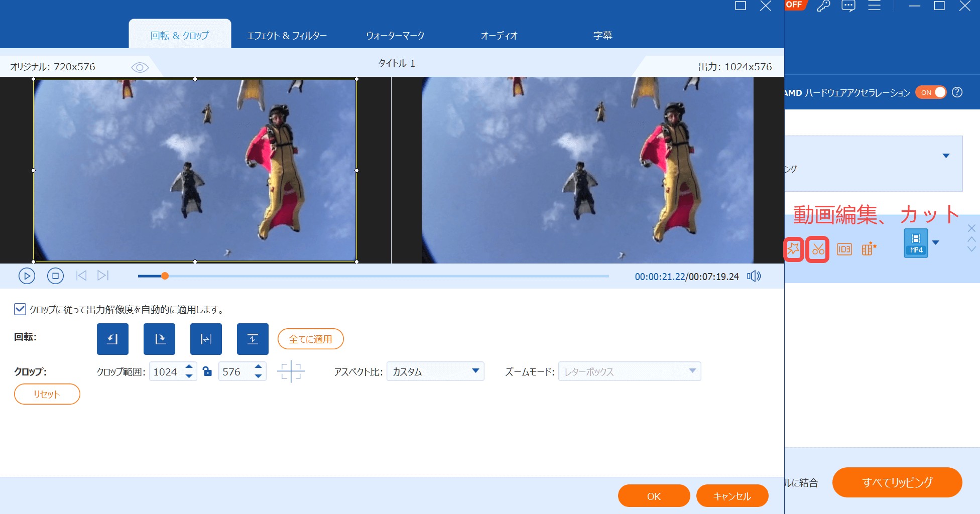
Task: Turn off AMD hardware acceleration toggle
Action: 931,92
